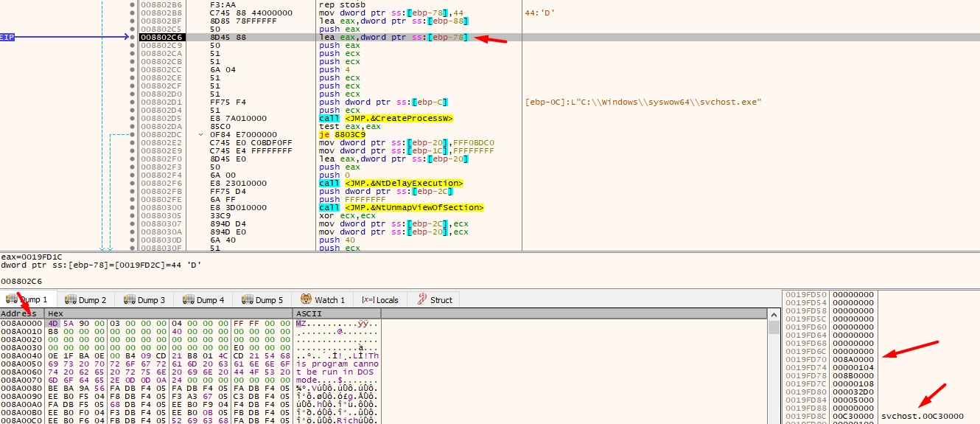The height and width of the screenshot is (424, 980).
Task: Click the svchost.exe path comment
Action: click(643, 102)
